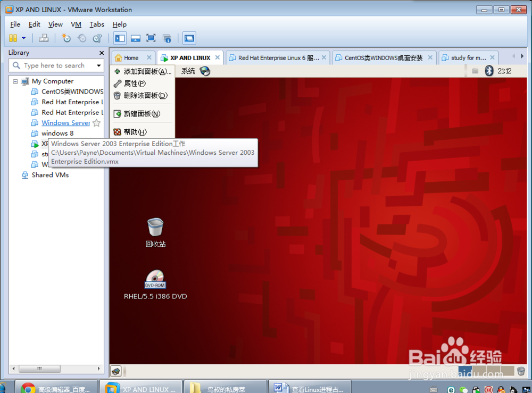Click the trash icon in bottom panel

point(521,371)
